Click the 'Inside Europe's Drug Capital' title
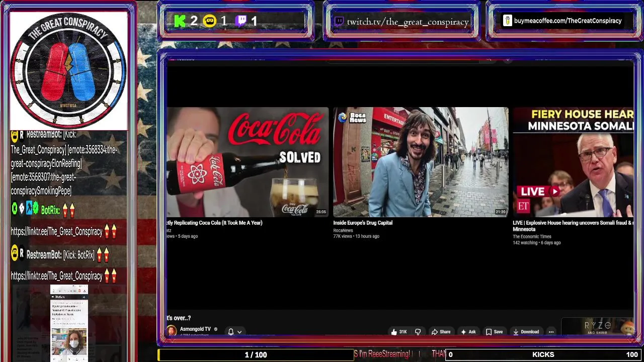 tap(363, 223)
